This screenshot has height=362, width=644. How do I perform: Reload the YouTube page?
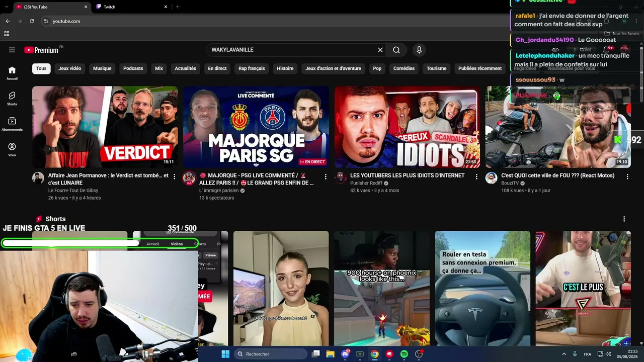click(32, 21)
